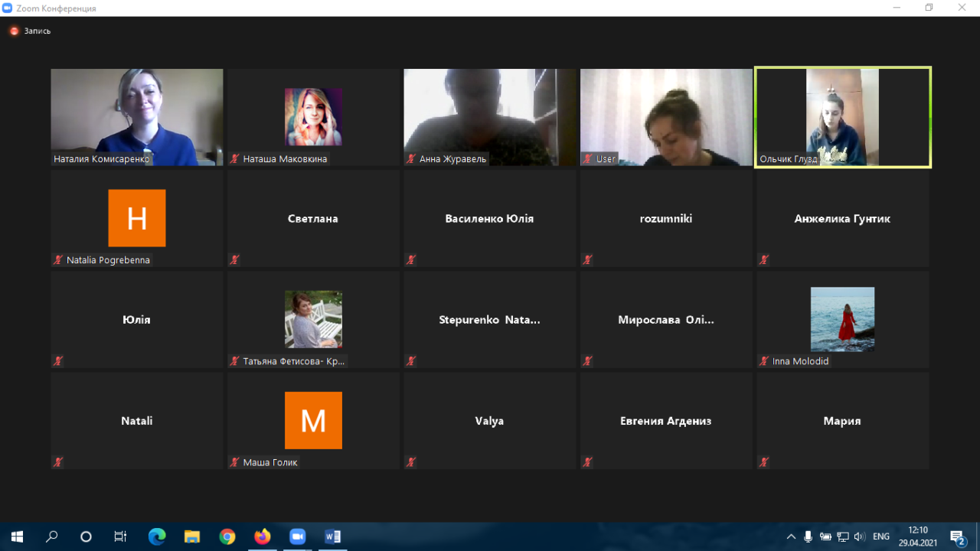
Task: Open Task View from the taskbar
Action: click(120, 536)
